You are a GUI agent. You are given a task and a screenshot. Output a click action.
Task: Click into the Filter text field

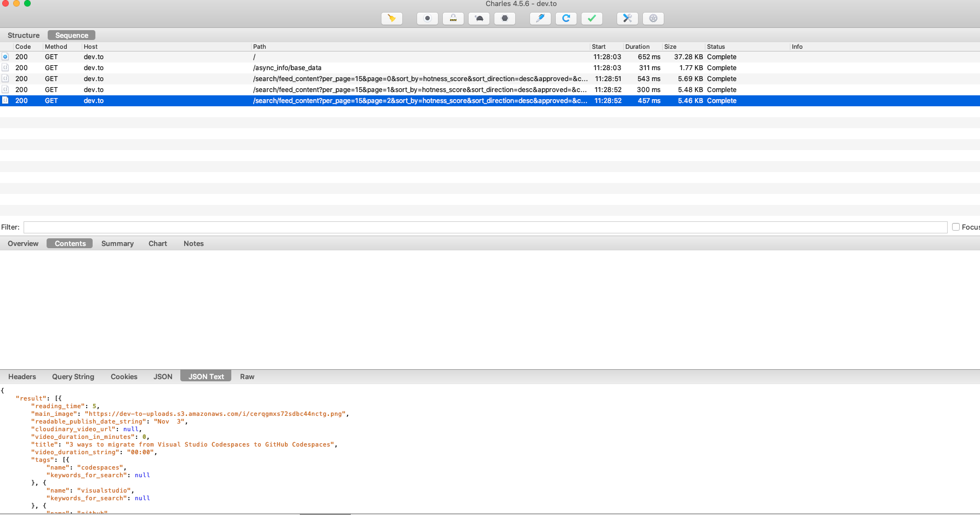tap(485, 227)
